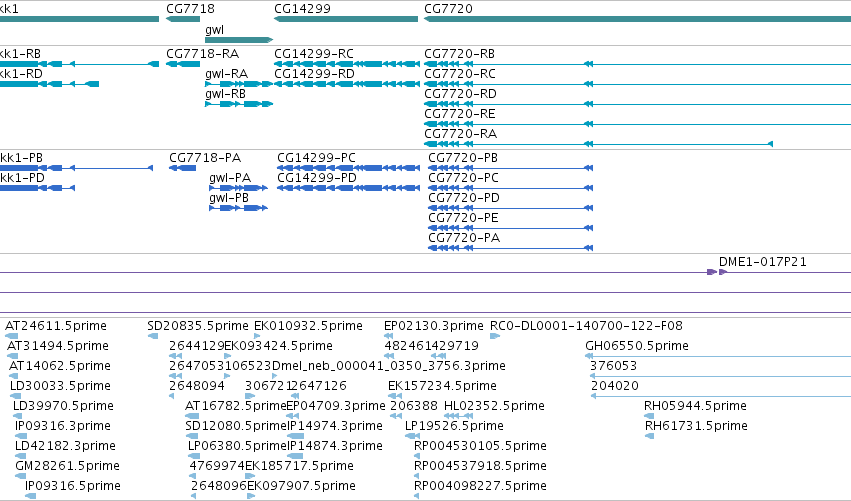Click the CG14299-PC protein label
The height and width of the screenshot is (501, 851).
(x=316, y=158)
